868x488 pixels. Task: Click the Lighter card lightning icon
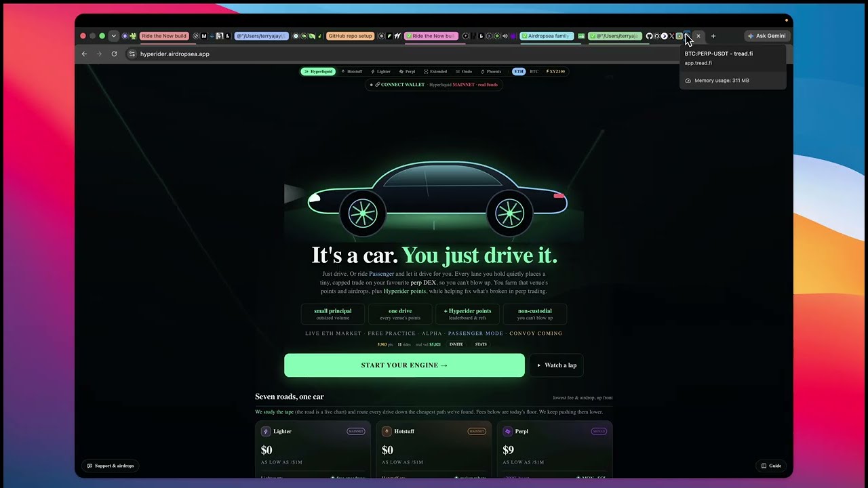266,431
